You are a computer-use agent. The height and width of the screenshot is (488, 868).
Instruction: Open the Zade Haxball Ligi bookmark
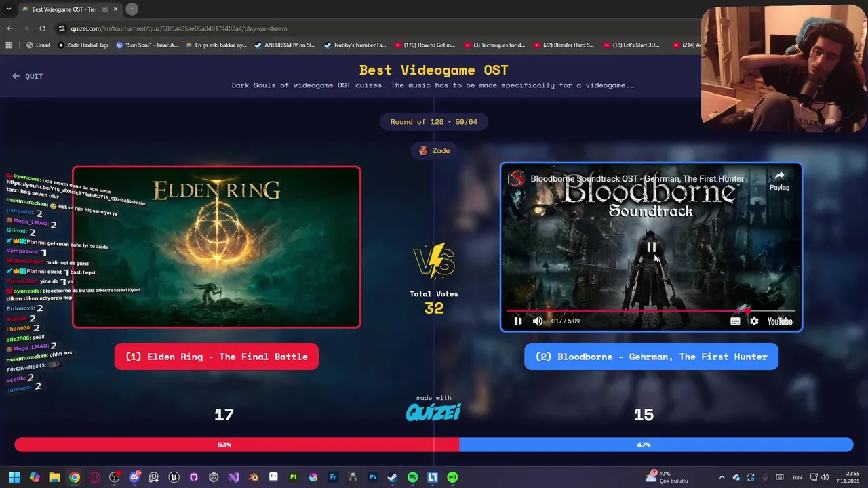[x=83, y=45]
